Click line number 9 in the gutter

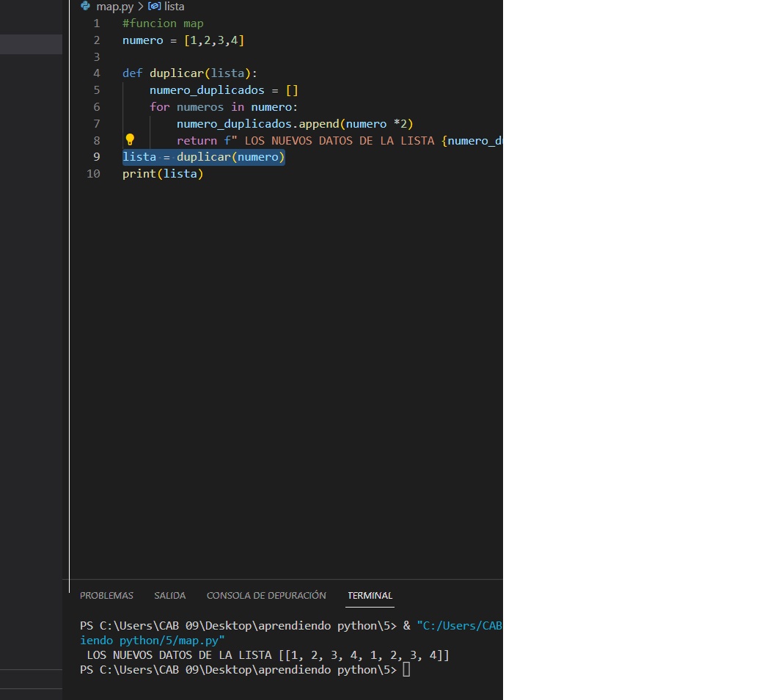pos(96,156)
